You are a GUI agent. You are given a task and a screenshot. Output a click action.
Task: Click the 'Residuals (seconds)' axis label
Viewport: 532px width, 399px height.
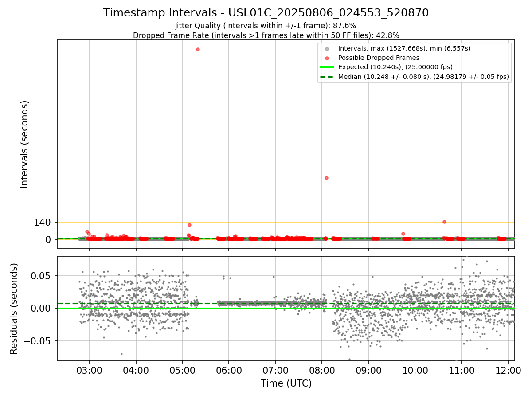[x=14, y=309]
